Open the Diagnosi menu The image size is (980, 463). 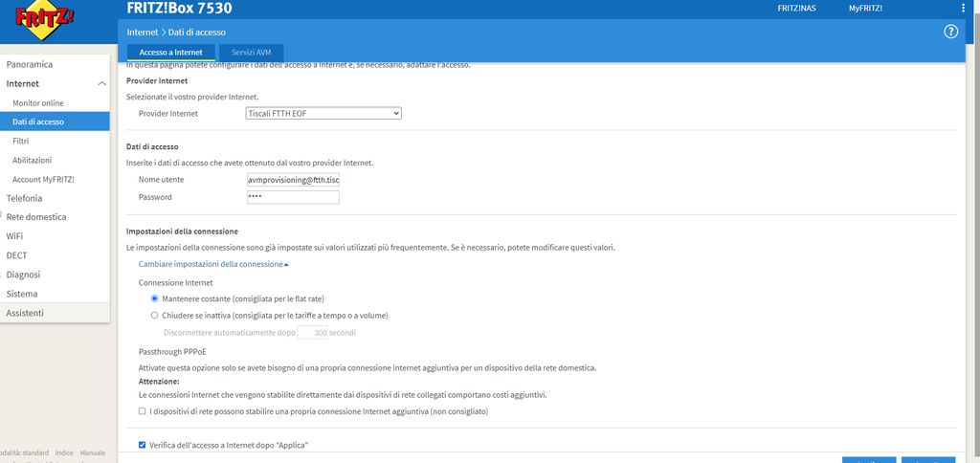[23, 275]
